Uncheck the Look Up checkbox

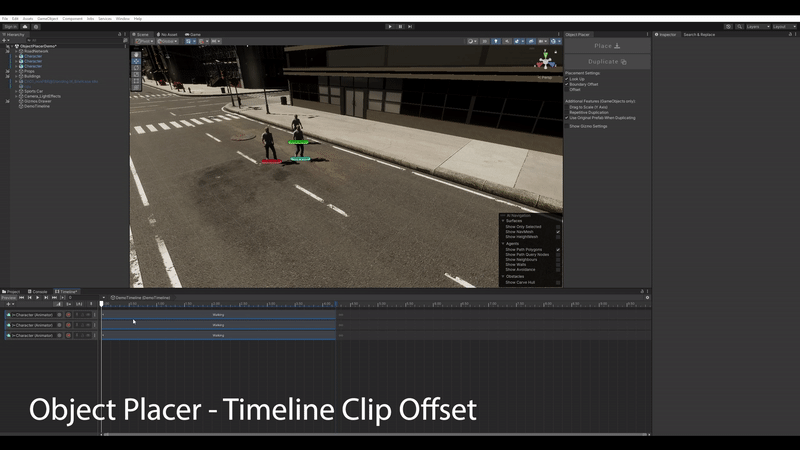click(x=566, y=79)
